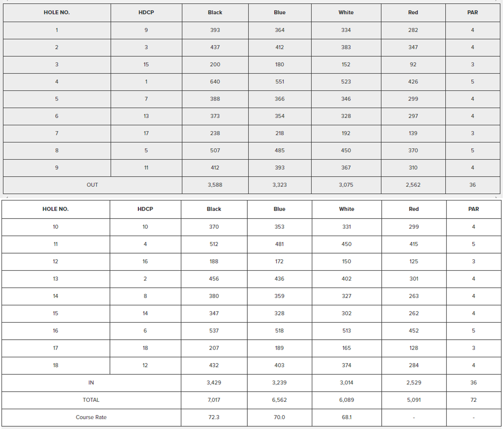Select total PAR value 72
This screenshot has height=429, width=504.
(x=473, y=400)
